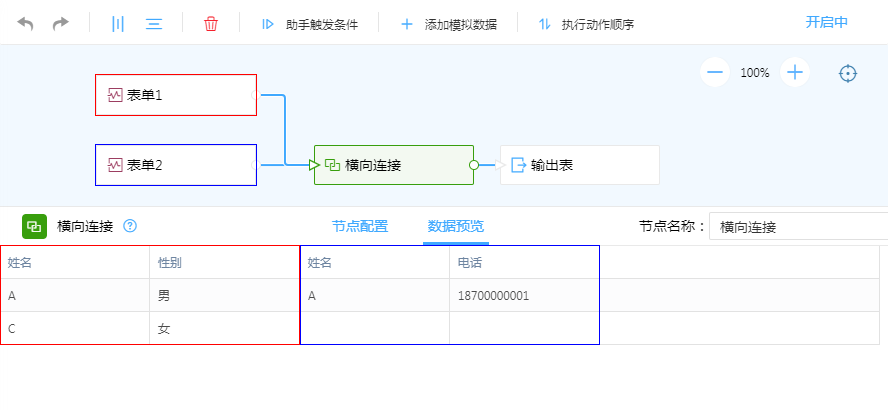Click the 节点名称 input field
The image size is (888, 410).
point(798,227)
